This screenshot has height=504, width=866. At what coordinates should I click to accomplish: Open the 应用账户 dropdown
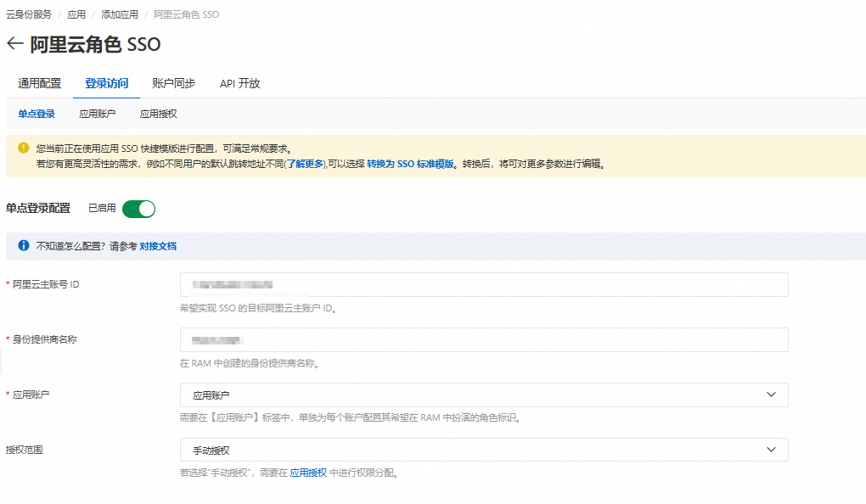(x=484, y=395)
